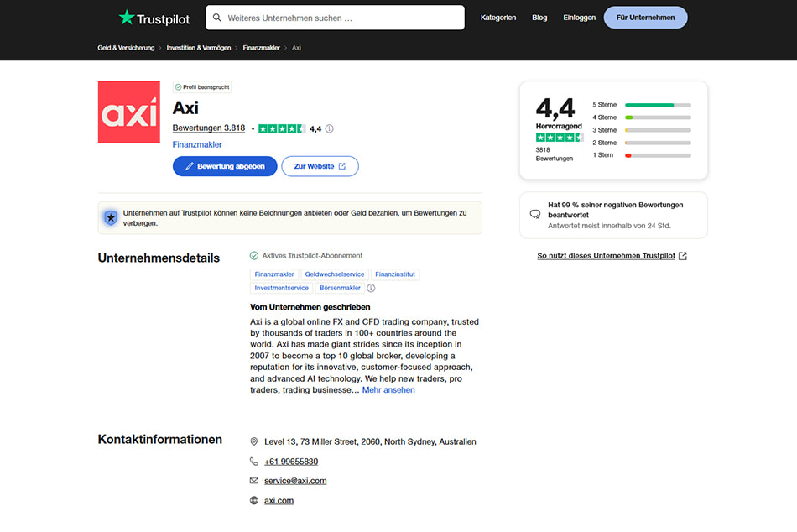Screen dimensions: 797x532
Task: Open the service@axi.com email link
Action: tap(295, 481)
